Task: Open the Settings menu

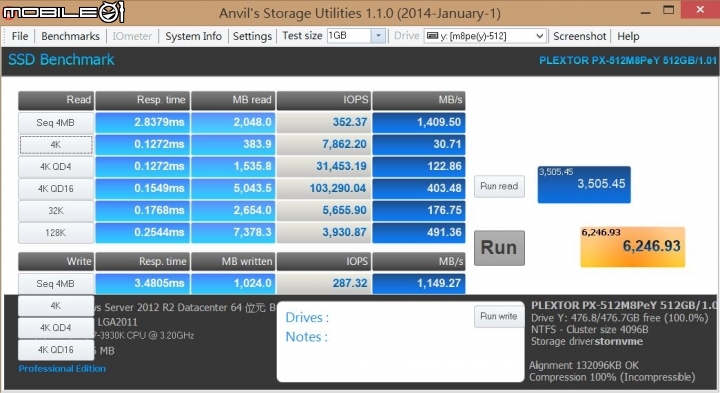Action: [252, 36]
